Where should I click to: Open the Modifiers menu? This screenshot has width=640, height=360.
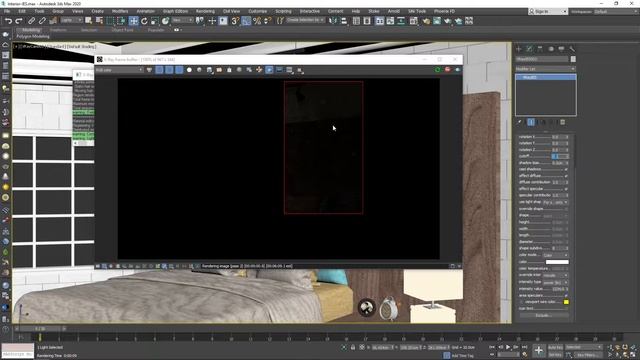[x=120, y=11]
